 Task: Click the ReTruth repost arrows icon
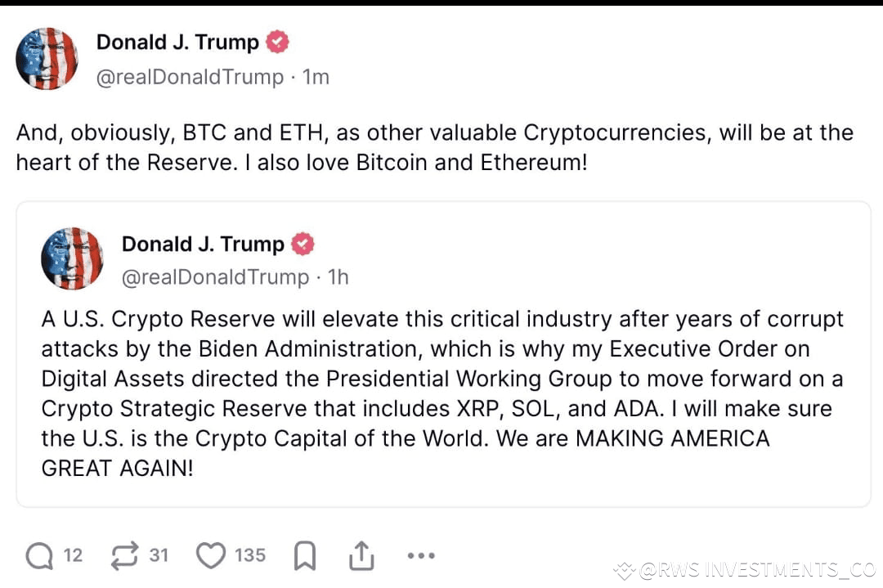(x=124, y=555)
